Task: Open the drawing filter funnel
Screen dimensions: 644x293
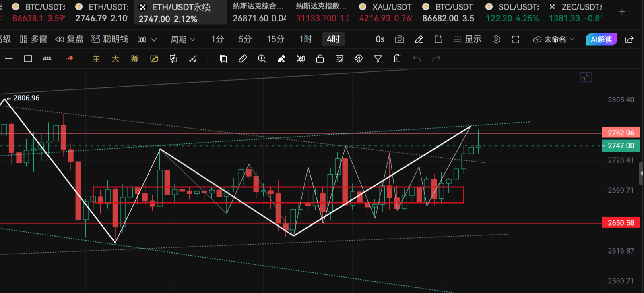Action: (378, 59)
